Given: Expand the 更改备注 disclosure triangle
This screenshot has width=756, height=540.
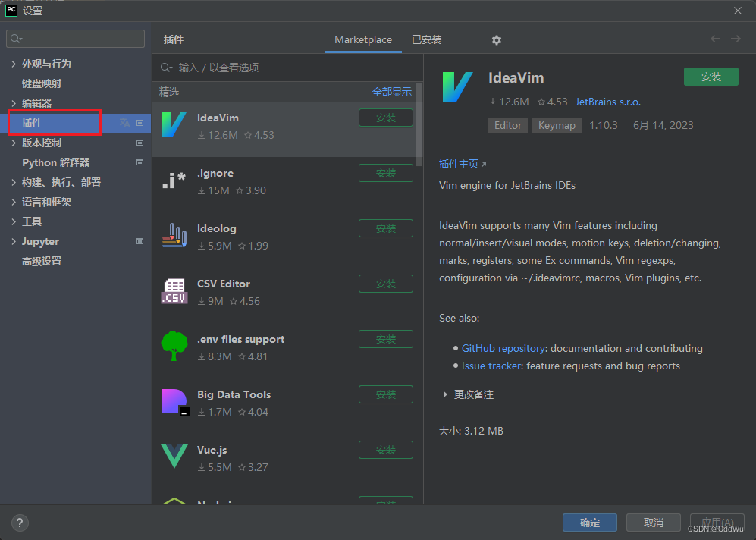Looking at the screenshot, I should [445, 394].
